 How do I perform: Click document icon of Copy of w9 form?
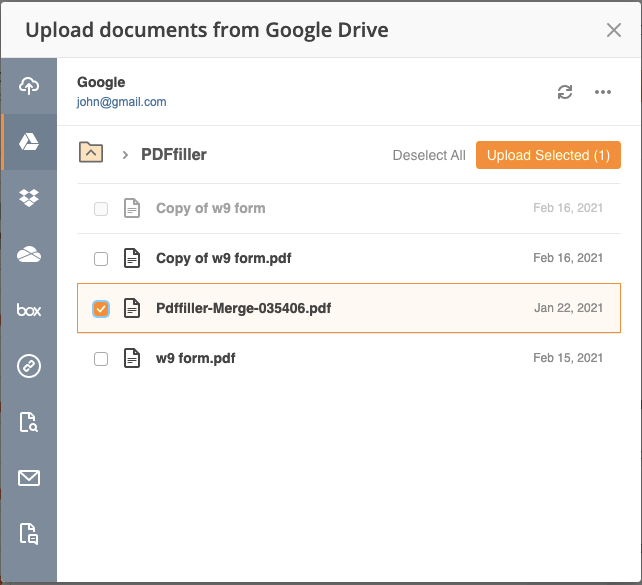132,208
